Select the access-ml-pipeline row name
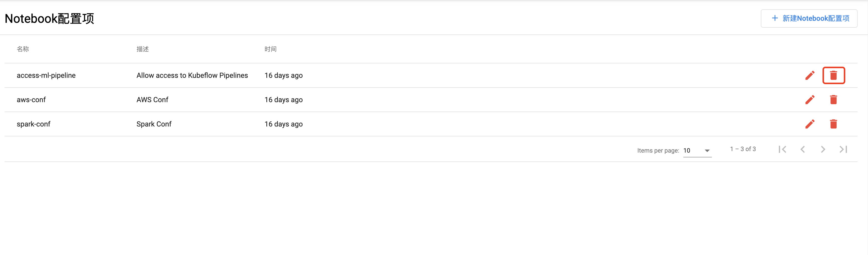The width and height of the screenshot is (868, 255). 46,75
